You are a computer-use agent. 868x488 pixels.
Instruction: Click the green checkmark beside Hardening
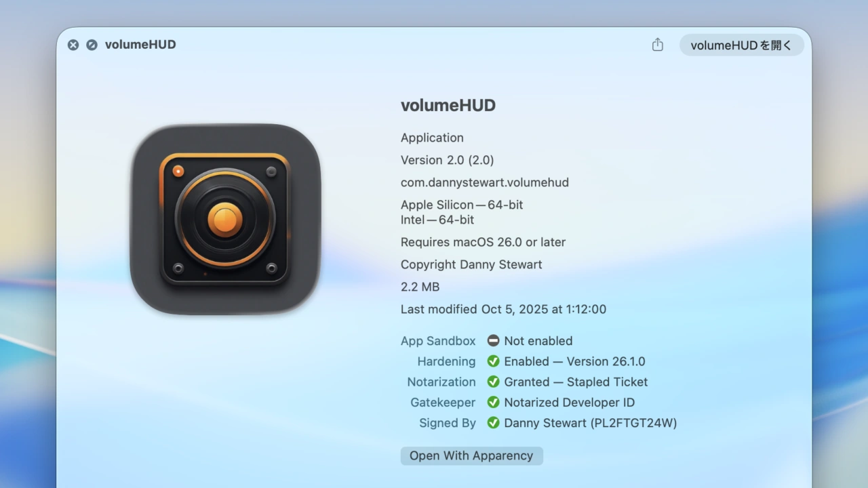(493, 361)
